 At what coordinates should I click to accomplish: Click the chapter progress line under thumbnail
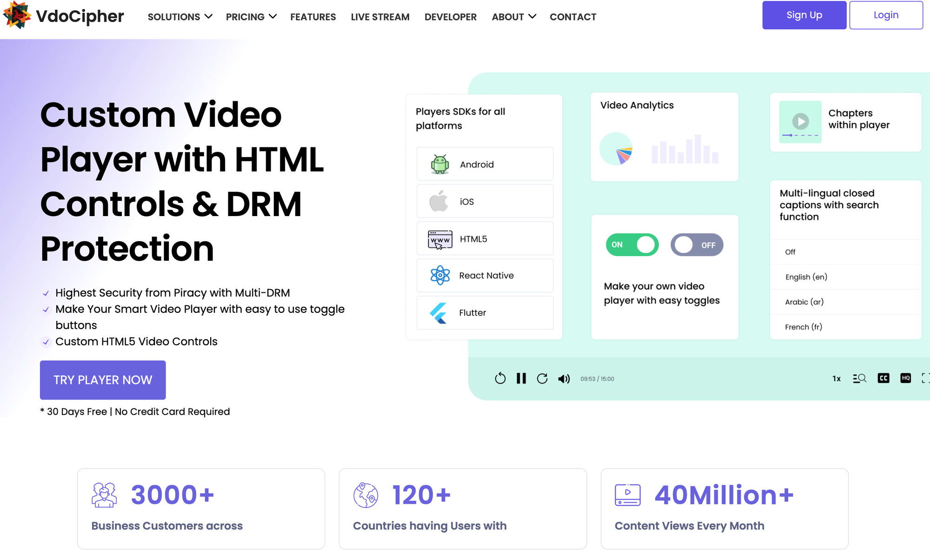[800, 135]
